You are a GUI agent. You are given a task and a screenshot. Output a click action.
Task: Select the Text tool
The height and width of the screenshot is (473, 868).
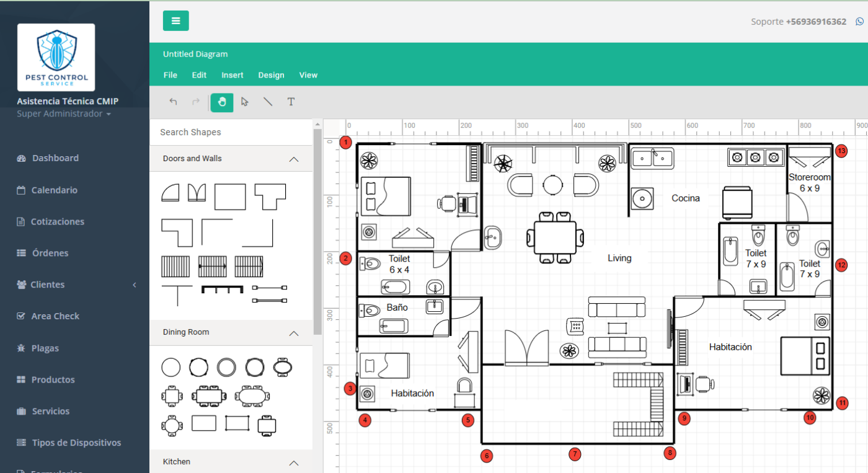[291, 102]
